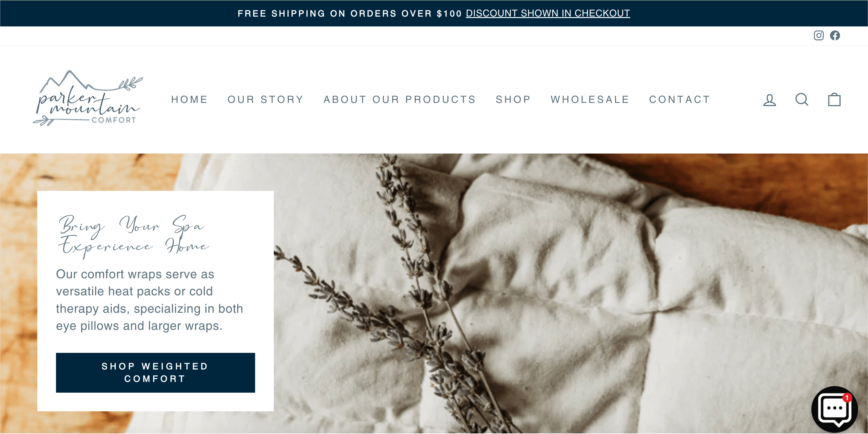Image resolution: width=868 pixels, height=434 pixels.
Task: Click Shop Weighted Comfort button
Action: (x=155, y=373)
